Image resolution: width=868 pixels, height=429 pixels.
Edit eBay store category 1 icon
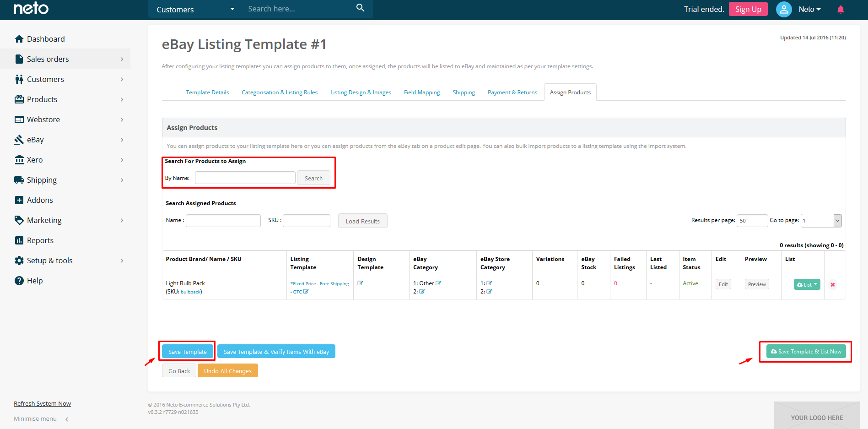(x=489, y=283)
